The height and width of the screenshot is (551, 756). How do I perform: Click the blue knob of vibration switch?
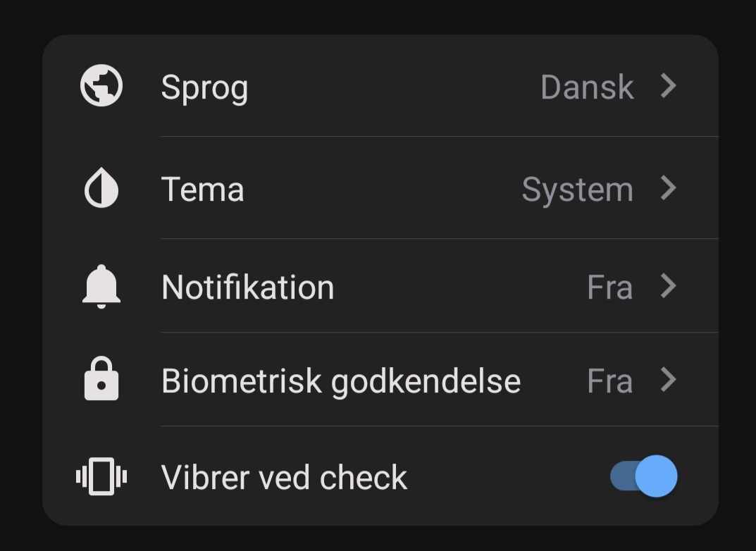pyautogui.click(x=656, y=477)
